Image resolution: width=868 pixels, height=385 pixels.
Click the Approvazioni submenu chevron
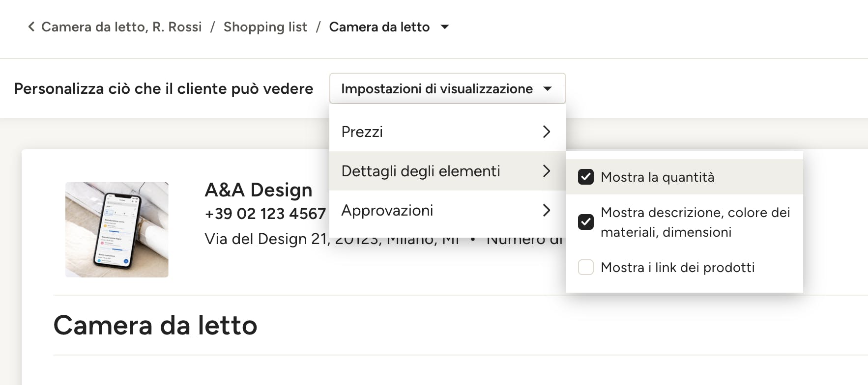(x=546, y=210)
